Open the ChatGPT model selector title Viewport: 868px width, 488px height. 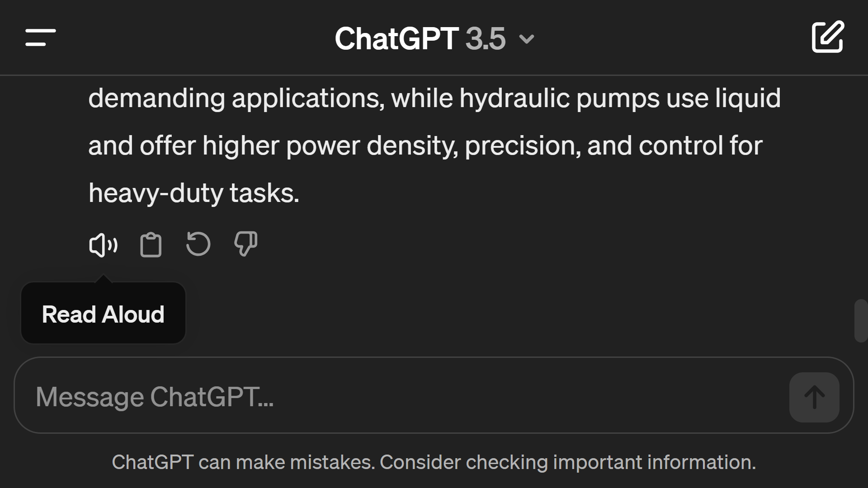[435, 38]
